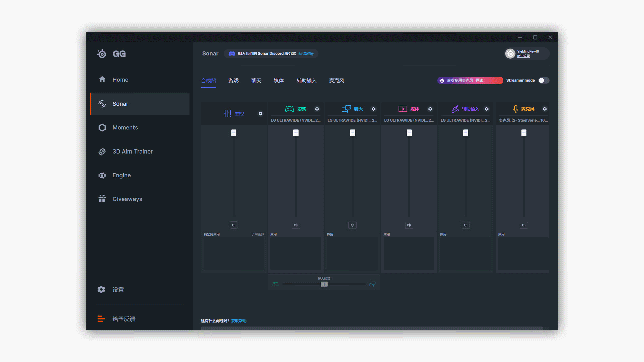This screenshot has height=362, width=644.
Task: Open 媒体 output device dropdown LG ULTRAWIDE
Action: click(x=409, y=120)
